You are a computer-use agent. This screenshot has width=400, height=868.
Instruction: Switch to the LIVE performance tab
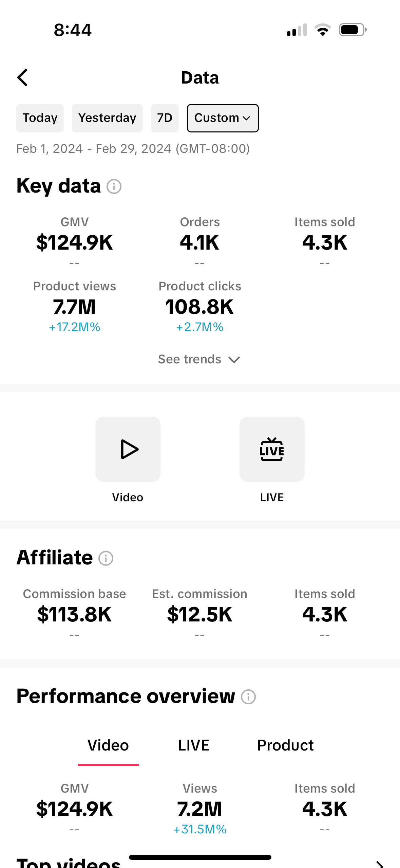click(x=193, y=745)
